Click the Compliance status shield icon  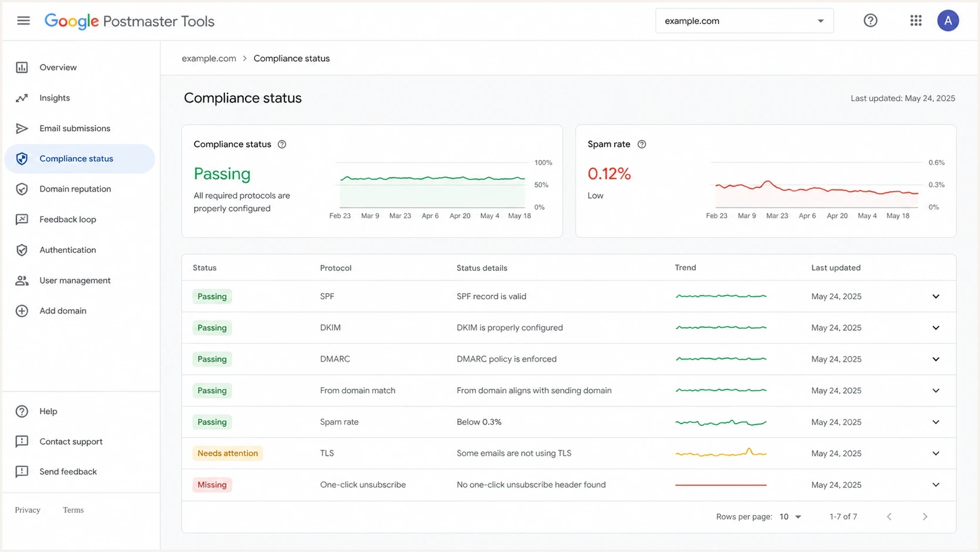pos(22,159)
